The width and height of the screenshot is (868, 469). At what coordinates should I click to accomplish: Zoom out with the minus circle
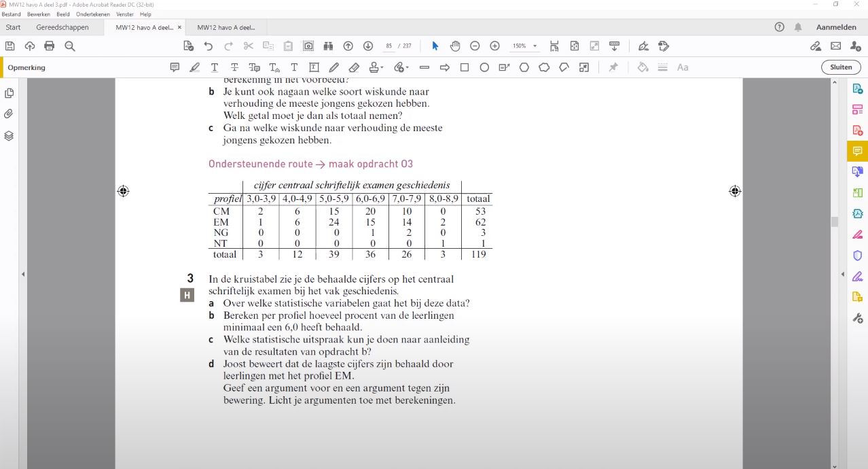click(475, 46)
